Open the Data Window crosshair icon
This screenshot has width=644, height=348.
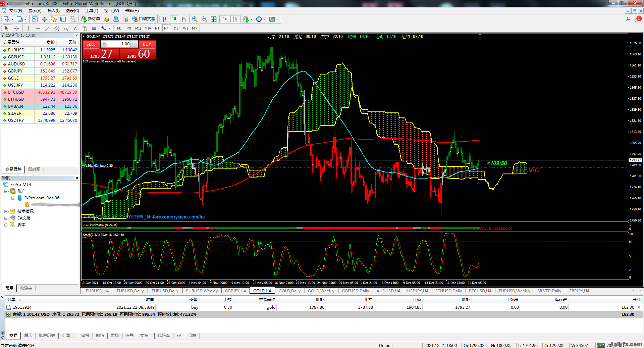(x=44, y=19)
